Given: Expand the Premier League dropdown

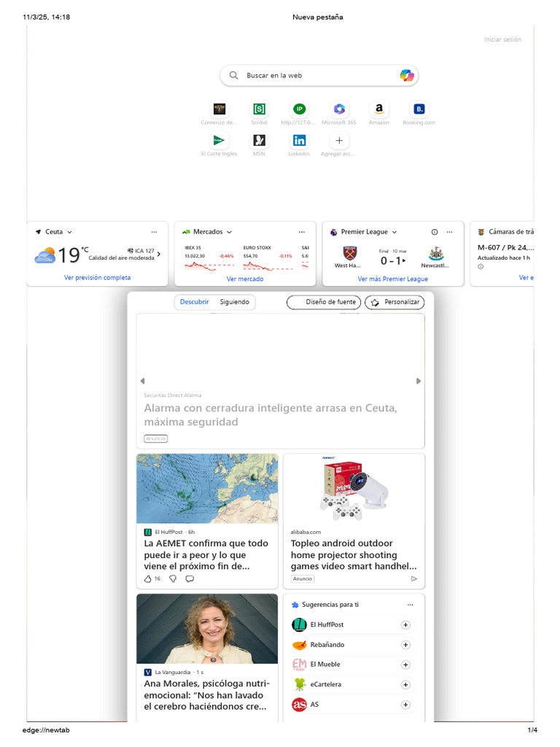Looking at the screenshot, I should coord(394,232).
